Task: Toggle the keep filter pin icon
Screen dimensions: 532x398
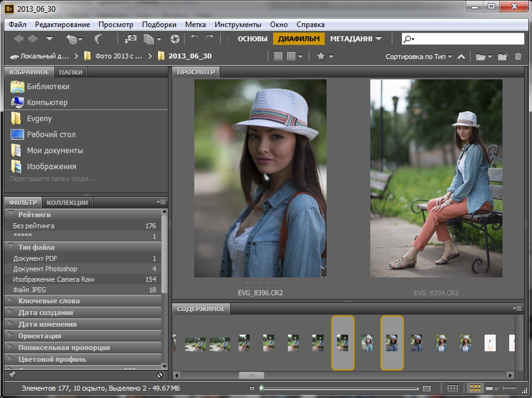Action: 12,375
